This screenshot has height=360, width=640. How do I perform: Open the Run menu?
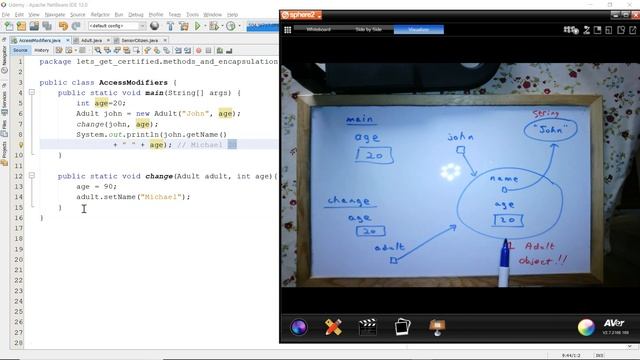[x=119, y=15]
